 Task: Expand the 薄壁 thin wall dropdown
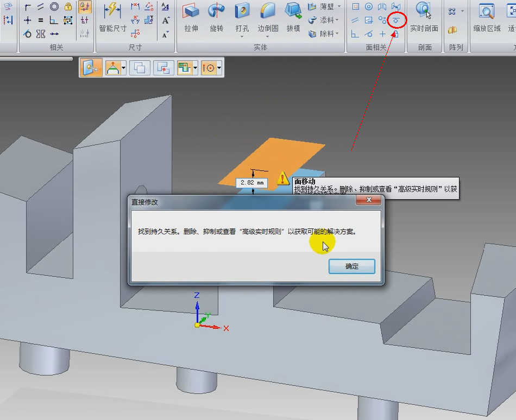pos(339,7)
